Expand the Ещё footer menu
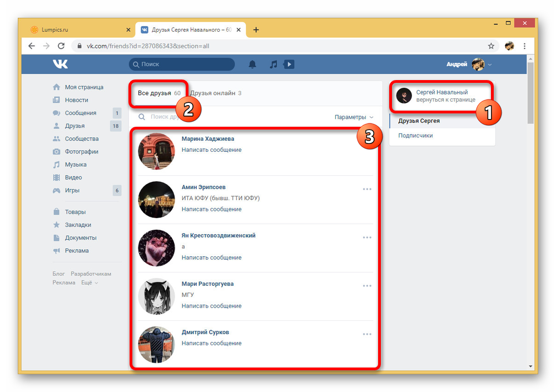The width and height of the screenshot is (556, 392). pyautogui.click(x=90, y=282)
